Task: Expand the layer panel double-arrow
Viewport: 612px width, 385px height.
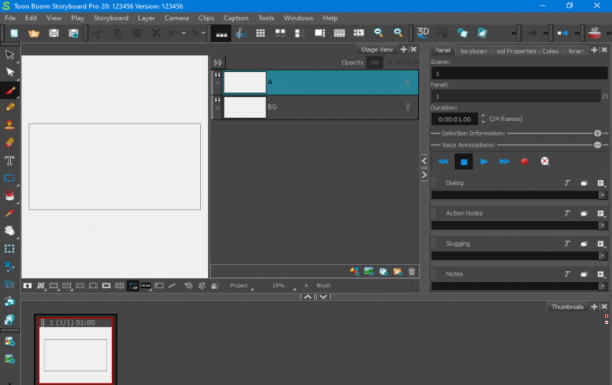Action: pyautogui.click(x=218, y=62)
